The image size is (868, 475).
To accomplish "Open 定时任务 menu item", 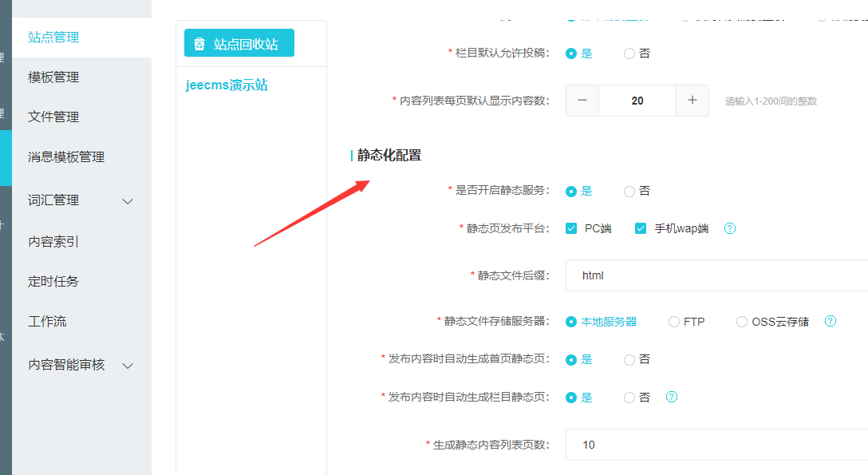I will click(x=53, y=281).
